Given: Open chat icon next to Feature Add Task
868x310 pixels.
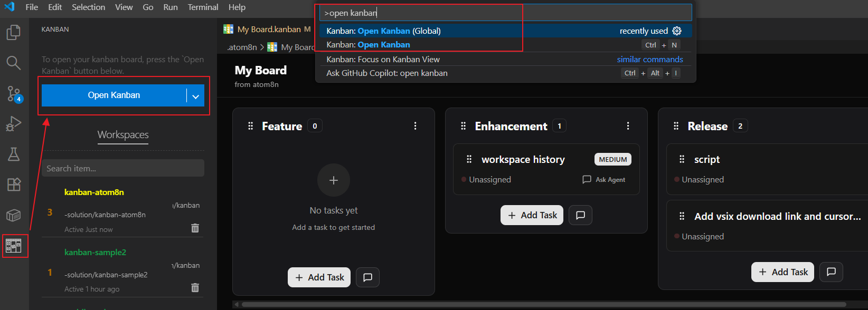Looking at the screenshot, I should point(368,277).
